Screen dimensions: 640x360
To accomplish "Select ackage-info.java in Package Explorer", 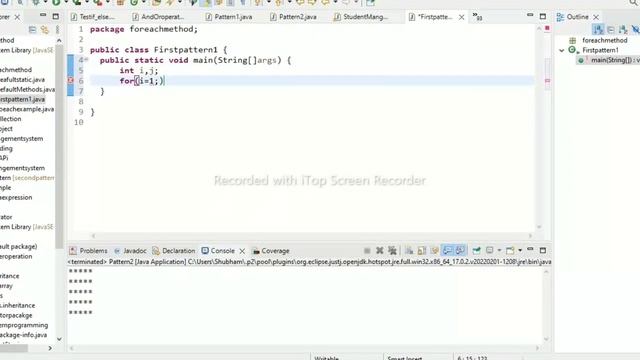I will point(23,335).
